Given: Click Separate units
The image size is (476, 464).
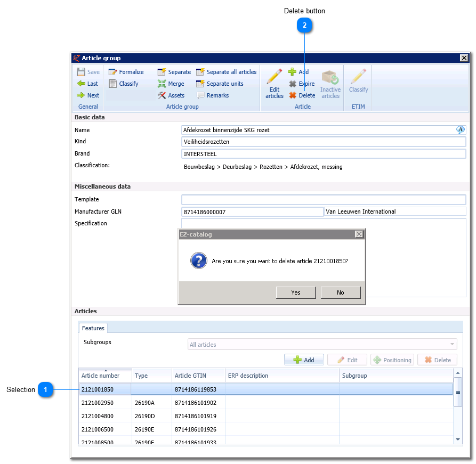Looking at the screenshot, I should pos(220,84).
